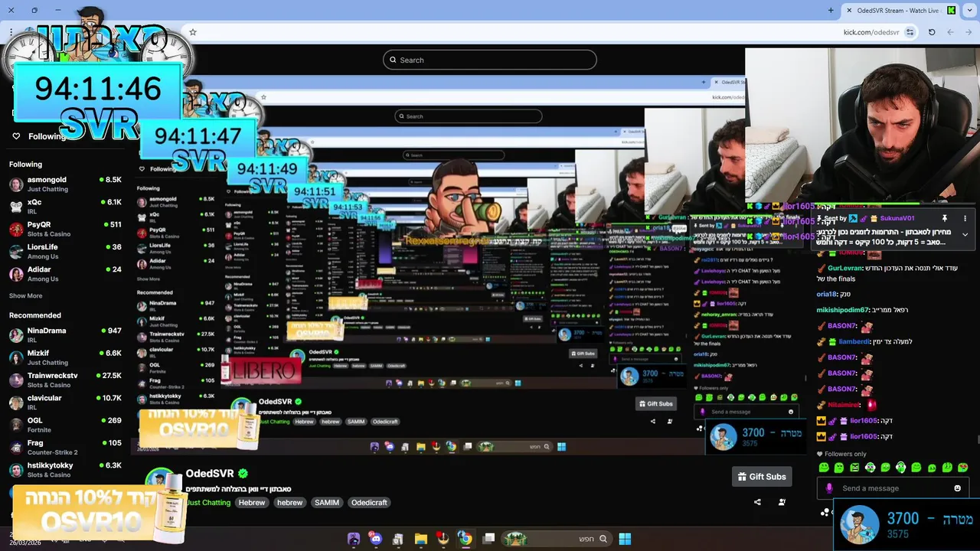Expand the pinned message chevron
The height and width of the screenshot is (551, 980).
pos(965,235)
